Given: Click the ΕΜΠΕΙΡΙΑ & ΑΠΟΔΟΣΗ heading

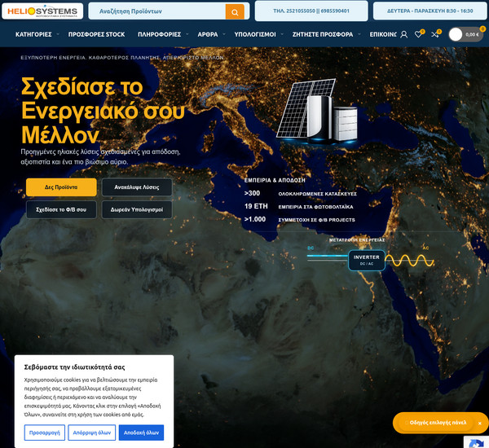Looking at the screenshot, I should (x=275, y=180).
